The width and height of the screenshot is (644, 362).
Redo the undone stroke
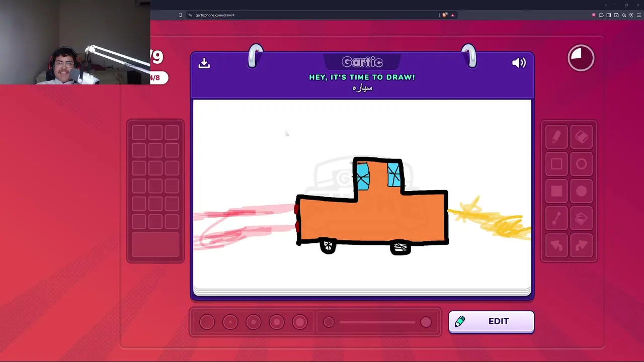[581, 245]
